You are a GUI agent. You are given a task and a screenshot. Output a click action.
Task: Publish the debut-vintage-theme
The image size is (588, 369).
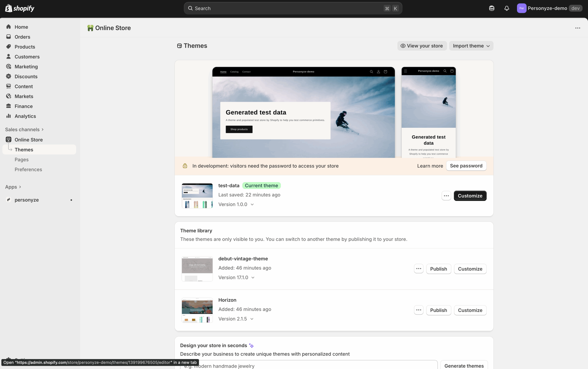[x=438, y=269]
